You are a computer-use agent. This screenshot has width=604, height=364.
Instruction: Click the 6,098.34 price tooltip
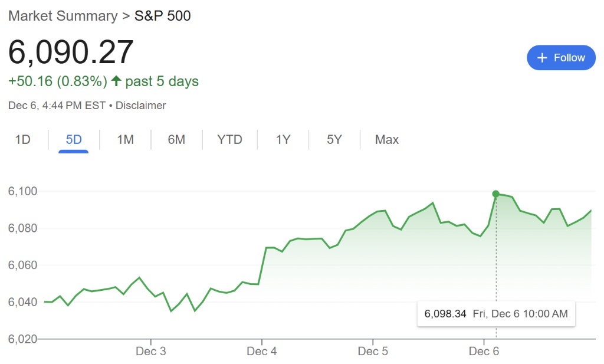tap(495, 313)
